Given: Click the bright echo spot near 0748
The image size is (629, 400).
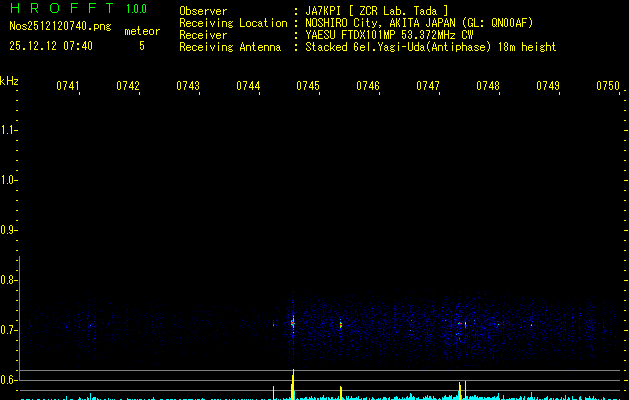Looking at the screenshot, I should [464, 323].
